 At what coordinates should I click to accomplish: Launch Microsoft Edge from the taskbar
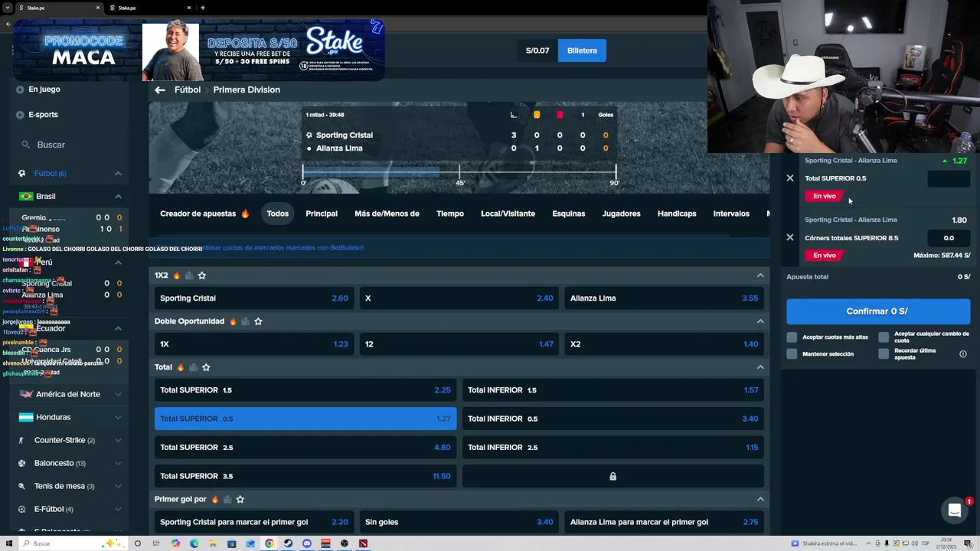coord(194,543)
